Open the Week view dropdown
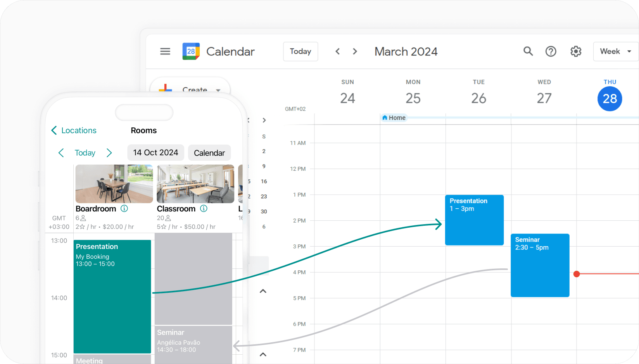Viewport: 639px width, 364px height. click(x=615, y=51)
